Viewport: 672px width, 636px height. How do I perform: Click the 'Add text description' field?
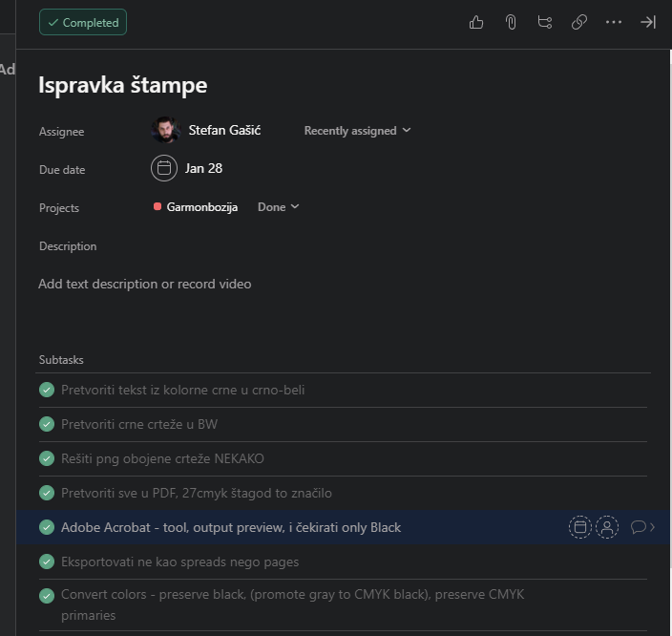click(145, 284)
